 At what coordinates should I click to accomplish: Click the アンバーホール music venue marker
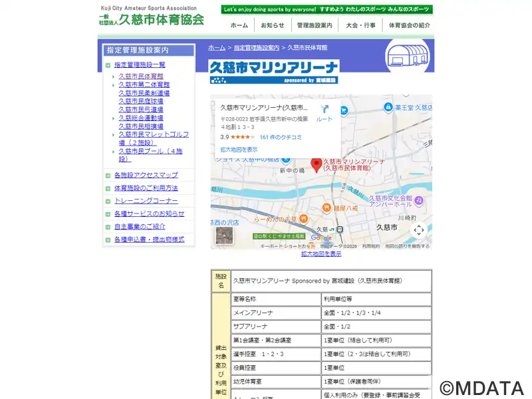420,199
